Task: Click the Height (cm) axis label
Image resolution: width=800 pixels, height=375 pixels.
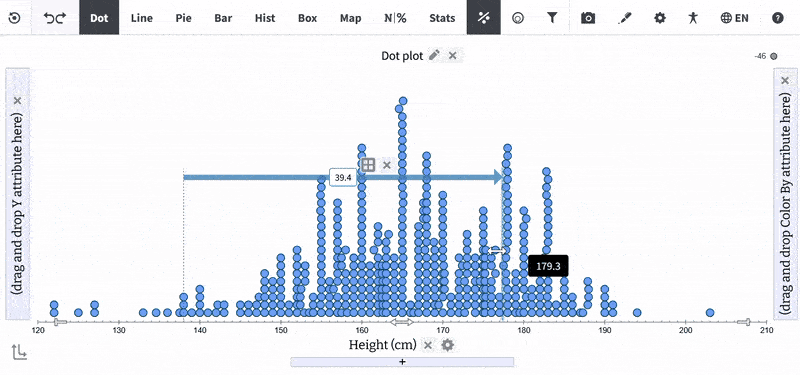Action: click(x=383, y=345)
